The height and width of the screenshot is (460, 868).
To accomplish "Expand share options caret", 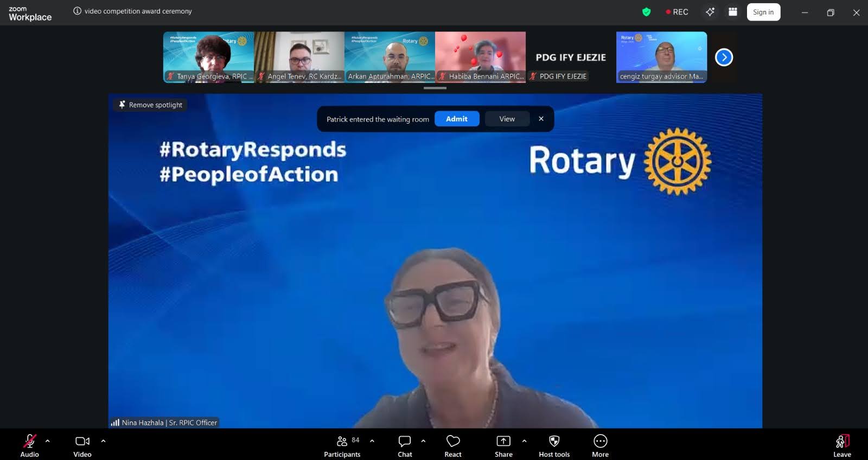I will pos(524,441).
